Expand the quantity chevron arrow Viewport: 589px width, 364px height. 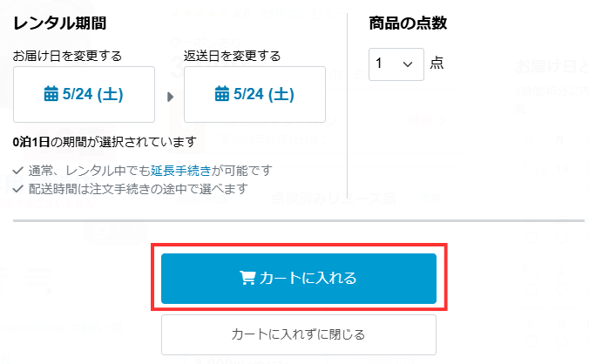click(408, 64)
